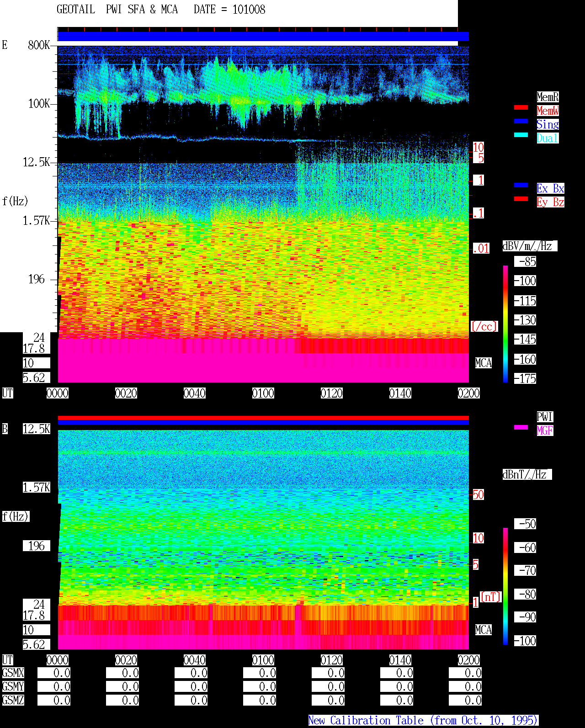Image resolution: width=585 pixels, height=728 pixels.
Task: Click the 0100 UT tick on E panel
Action: (263, 393)
